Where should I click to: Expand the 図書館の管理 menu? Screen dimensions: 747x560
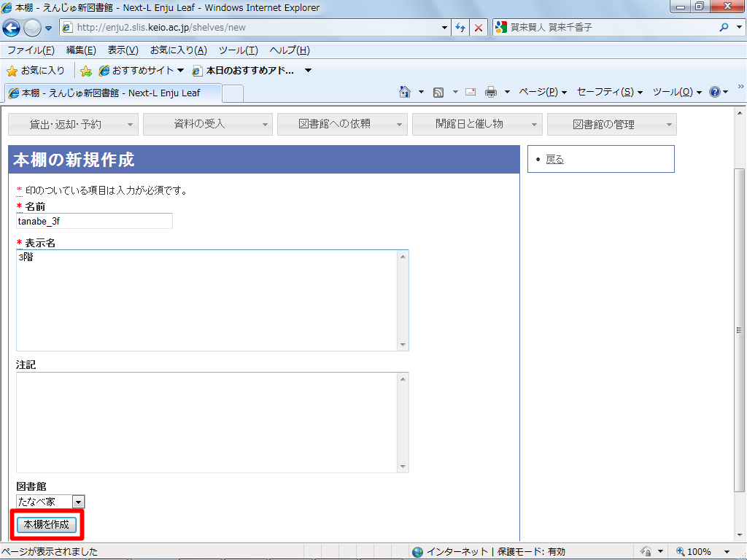[x=611, y=124]
